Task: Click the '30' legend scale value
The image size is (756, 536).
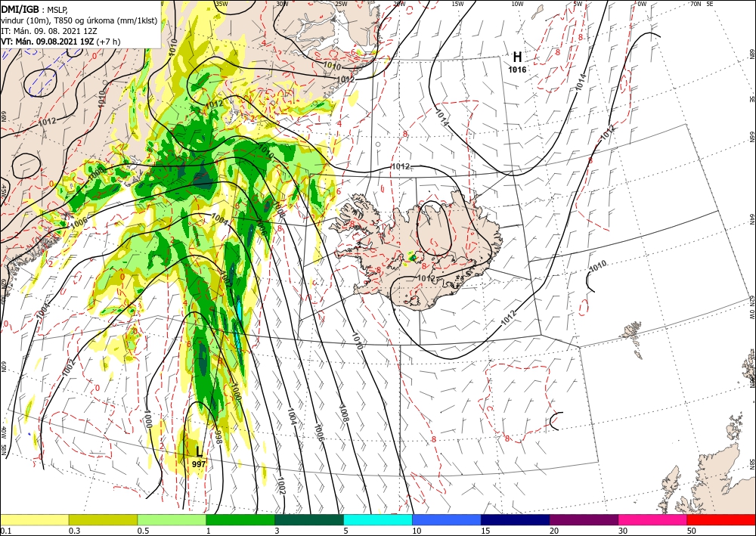Action: [623, 531]
